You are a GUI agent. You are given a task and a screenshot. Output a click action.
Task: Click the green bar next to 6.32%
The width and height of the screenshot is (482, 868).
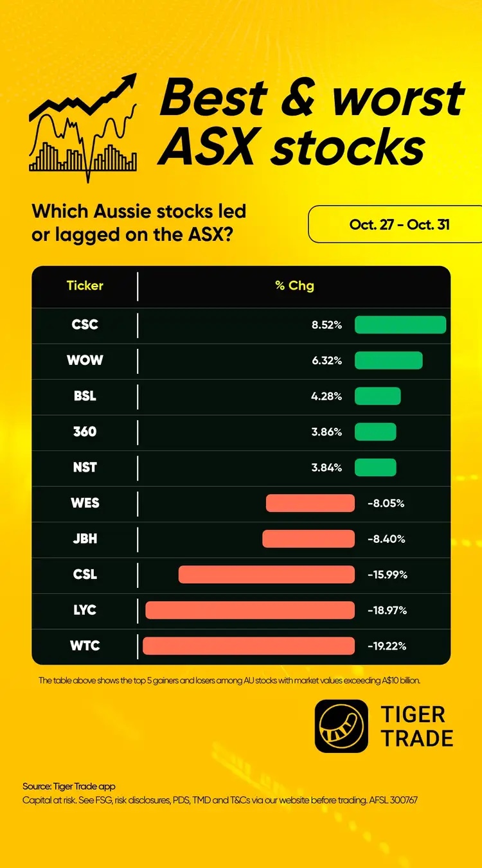pos(389,360)
